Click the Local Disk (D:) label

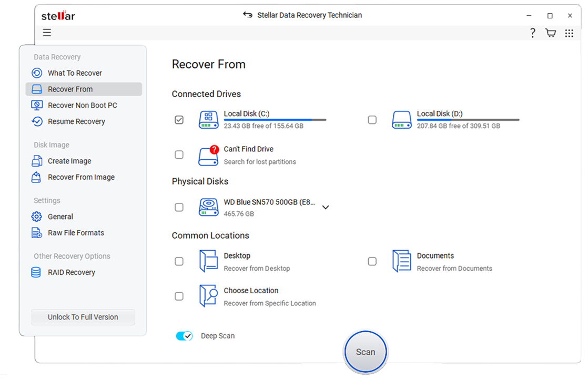[440, 114]
